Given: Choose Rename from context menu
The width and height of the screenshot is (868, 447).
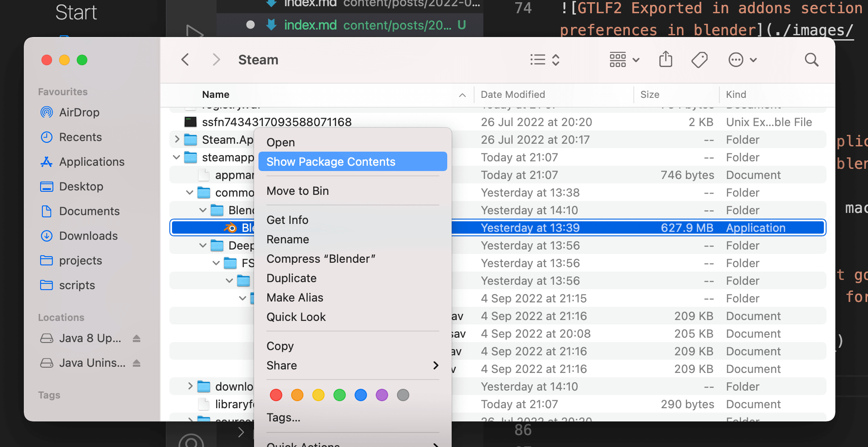Looking at the screenshot, I should [x=353, y=239].
